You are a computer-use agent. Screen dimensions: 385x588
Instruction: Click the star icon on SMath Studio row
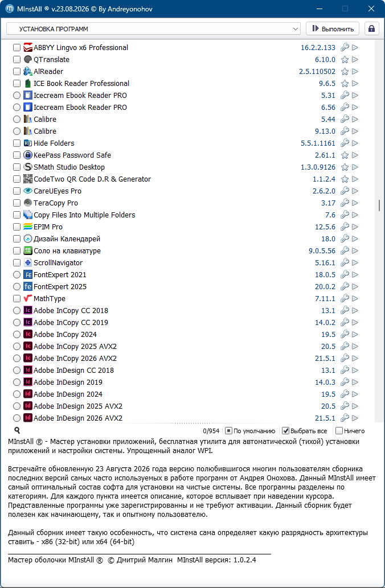coord(345,167)
